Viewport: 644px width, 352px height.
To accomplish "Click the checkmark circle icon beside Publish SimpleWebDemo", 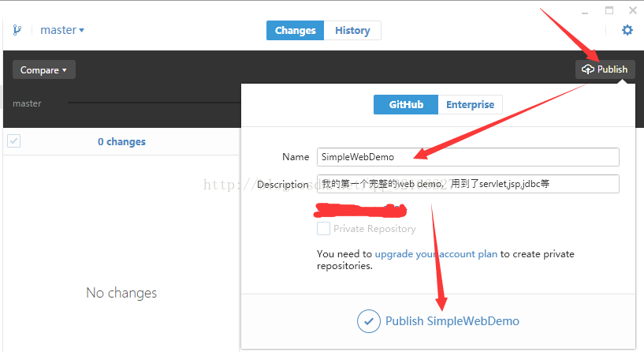I will (368, 321).
